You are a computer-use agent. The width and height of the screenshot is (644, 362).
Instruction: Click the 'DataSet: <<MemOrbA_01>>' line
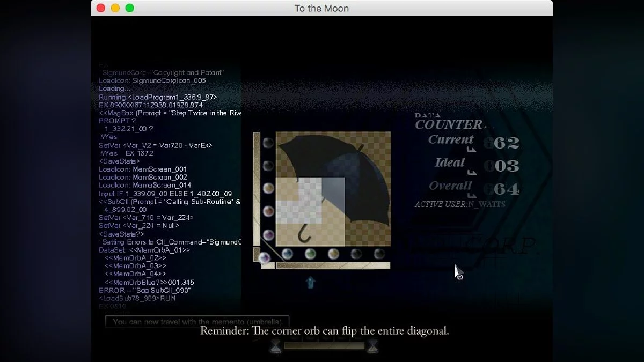tap(144, 250)
